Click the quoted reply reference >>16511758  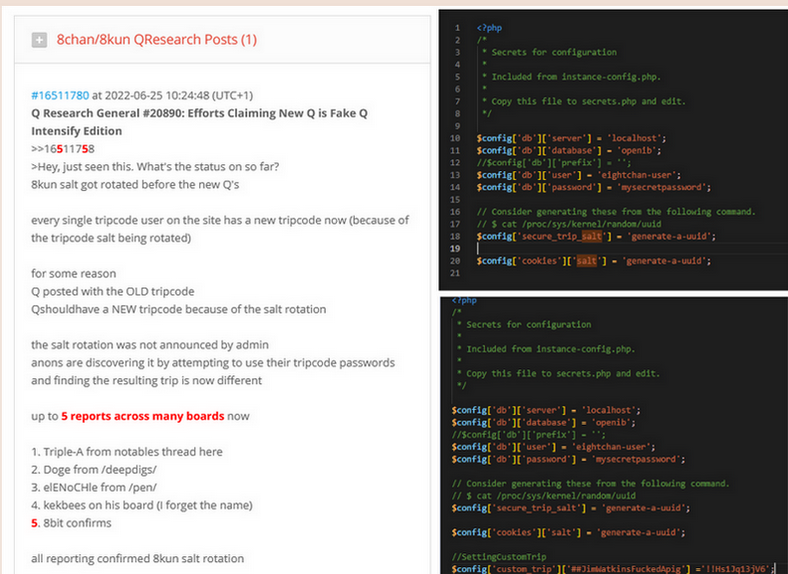[63, 149]
